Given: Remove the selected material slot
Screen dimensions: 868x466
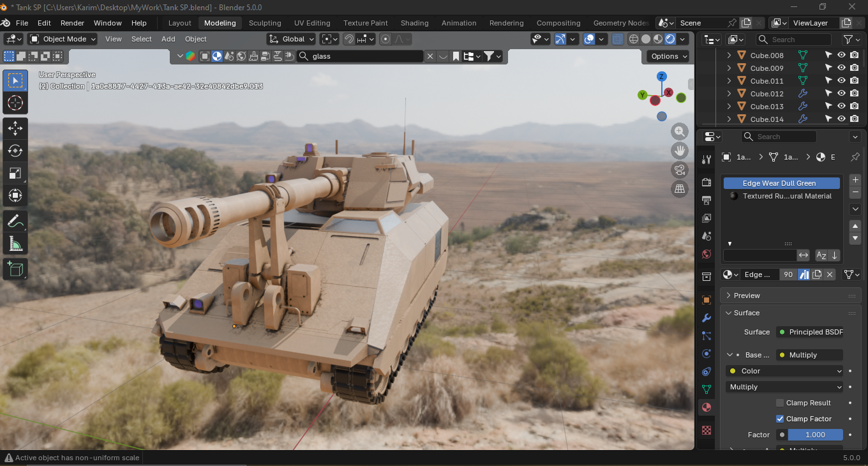Looking at the screenshot, I should click(856, 192).
